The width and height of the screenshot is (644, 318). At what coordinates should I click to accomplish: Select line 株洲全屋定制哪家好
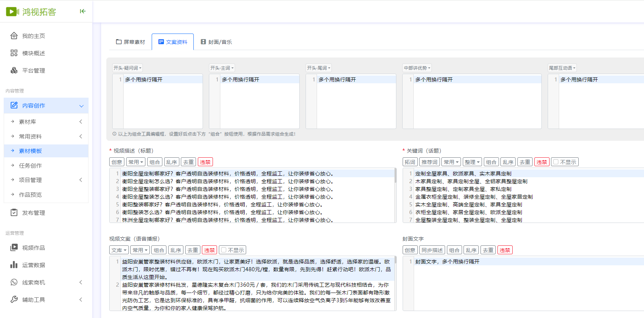click(228, 220)
